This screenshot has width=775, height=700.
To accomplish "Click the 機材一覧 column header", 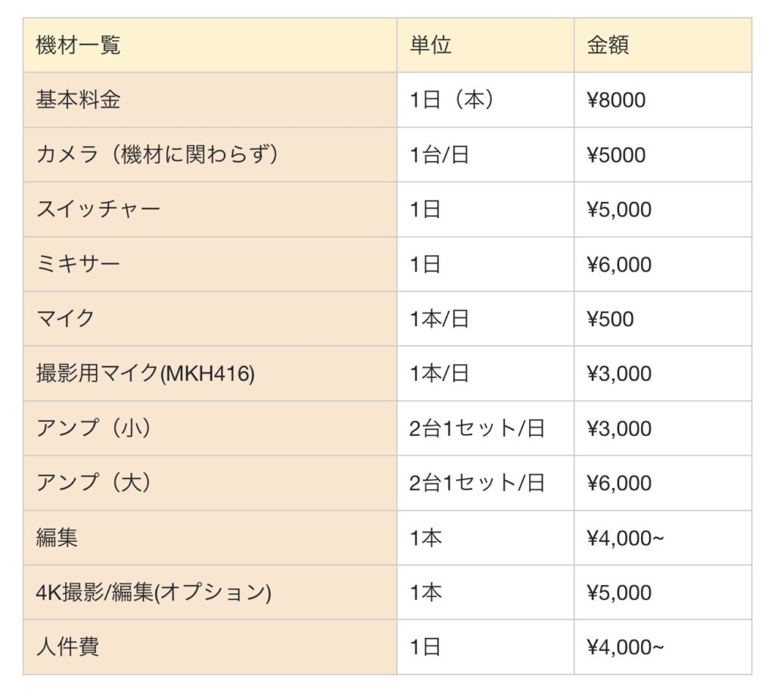I will click(78, 45).
